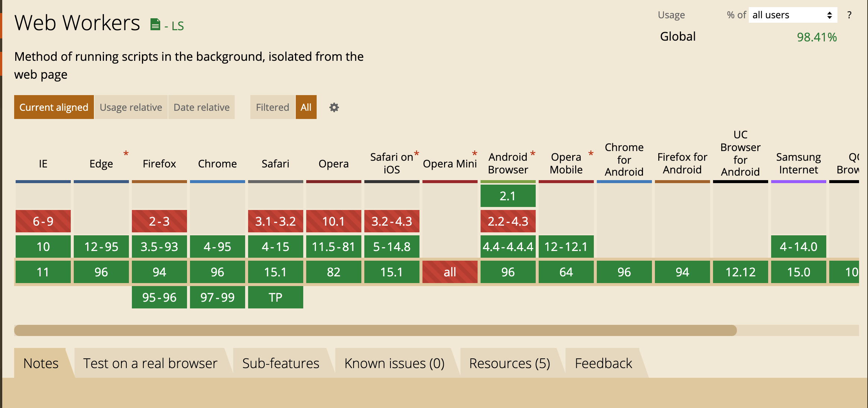The height and width of the screenshot is (408, 868).
Task: Click the Edge column red asterisk
Action: tap(126, 153)
